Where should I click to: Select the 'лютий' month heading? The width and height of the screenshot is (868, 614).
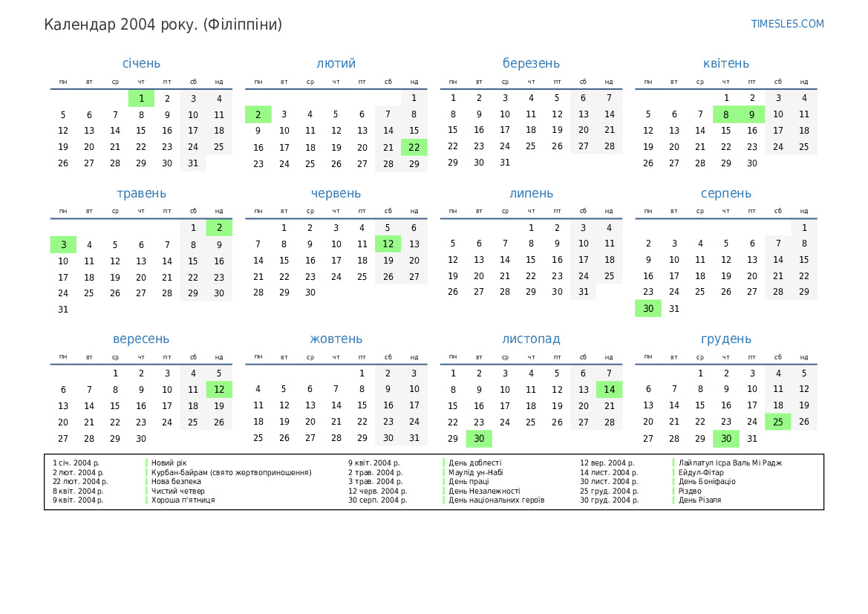[x=336, y=63]
